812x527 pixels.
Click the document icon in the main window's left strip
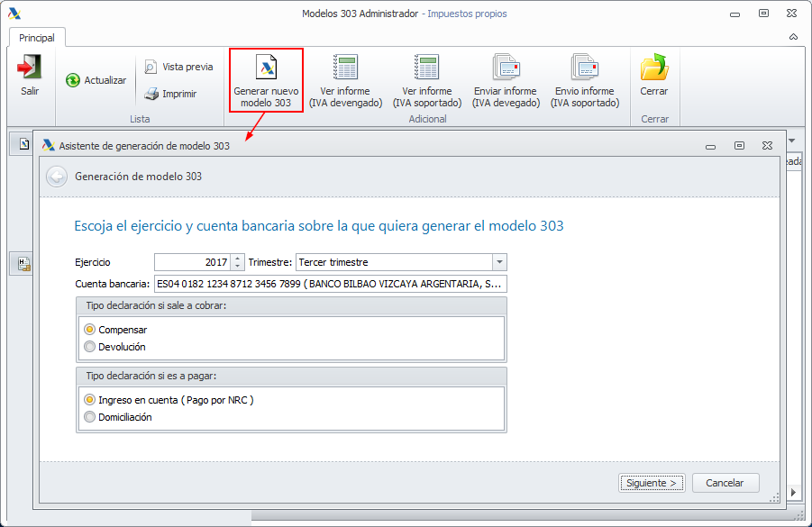23,144
